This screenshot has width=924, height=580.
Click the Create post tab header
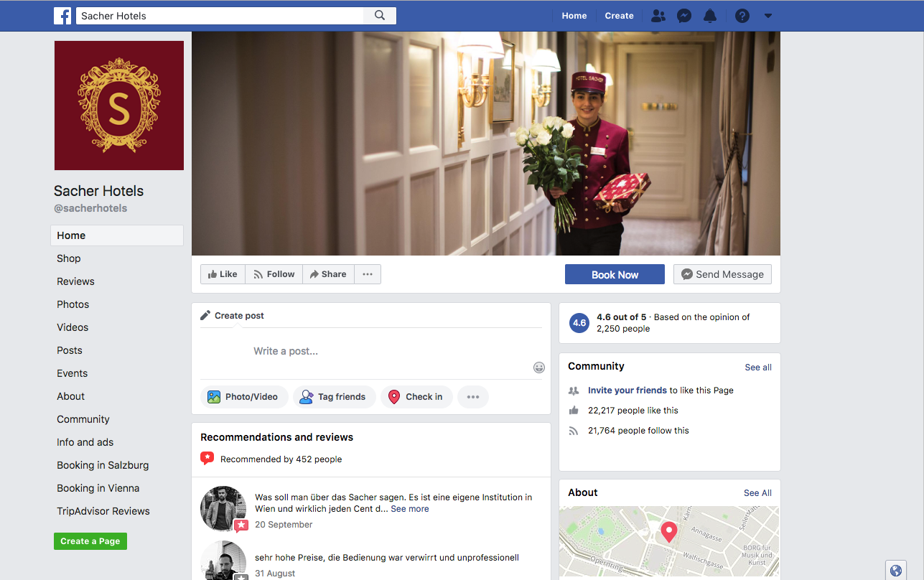(x=232, y=316)
